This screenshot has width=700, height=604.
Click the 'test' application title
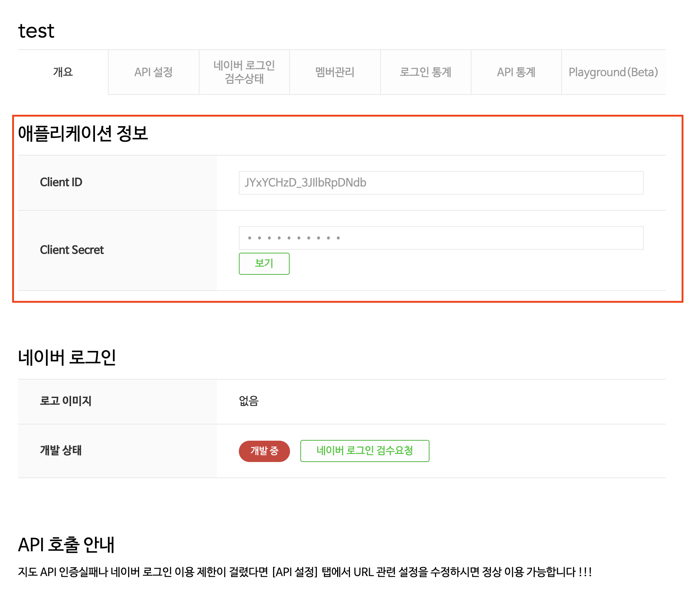[36, 31]
